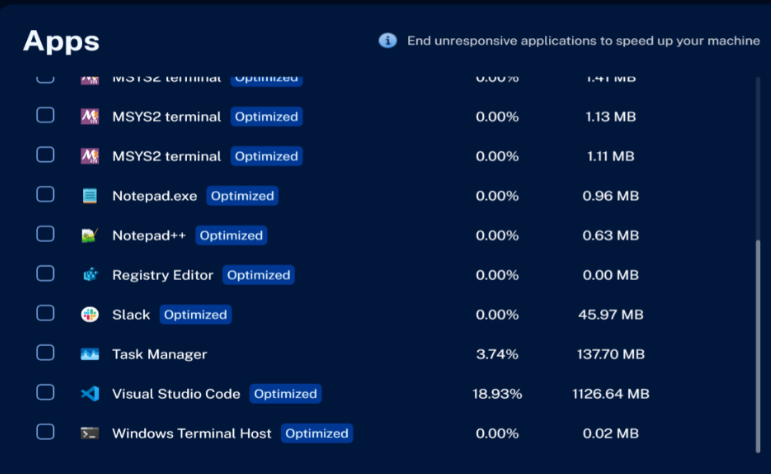Tick the checkbox for MSYS2 terminal using 1.11 MB
The height and width of the screenshot is (474, 771).
45,154
